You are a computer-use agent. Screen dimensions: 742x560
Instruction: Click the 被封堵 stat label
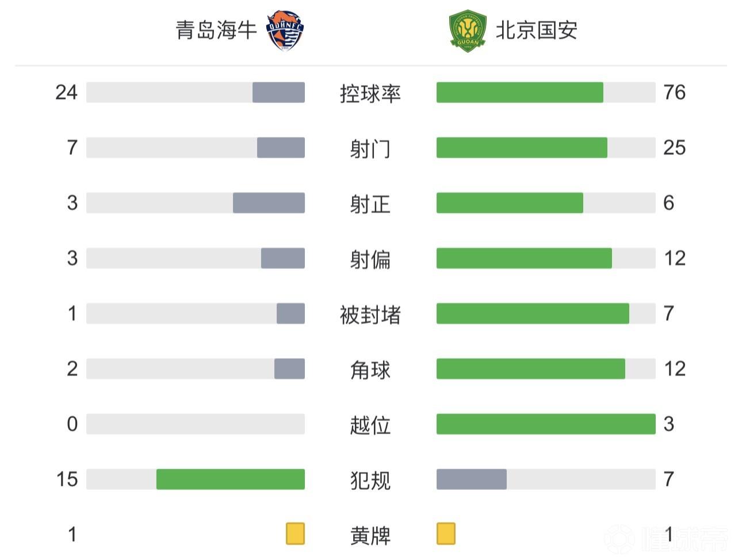[370, 314]
